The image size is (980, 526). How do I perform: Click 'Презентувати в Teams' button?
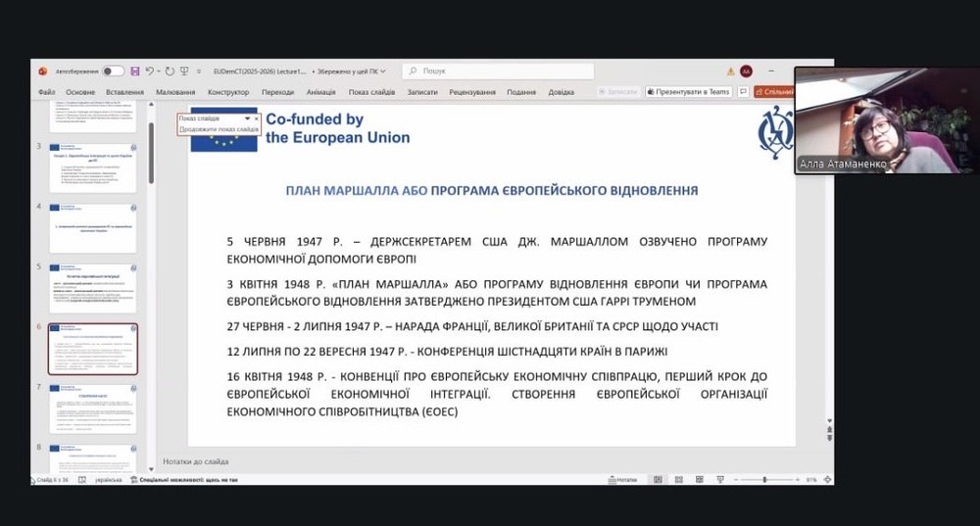click(x=689, y=92)
